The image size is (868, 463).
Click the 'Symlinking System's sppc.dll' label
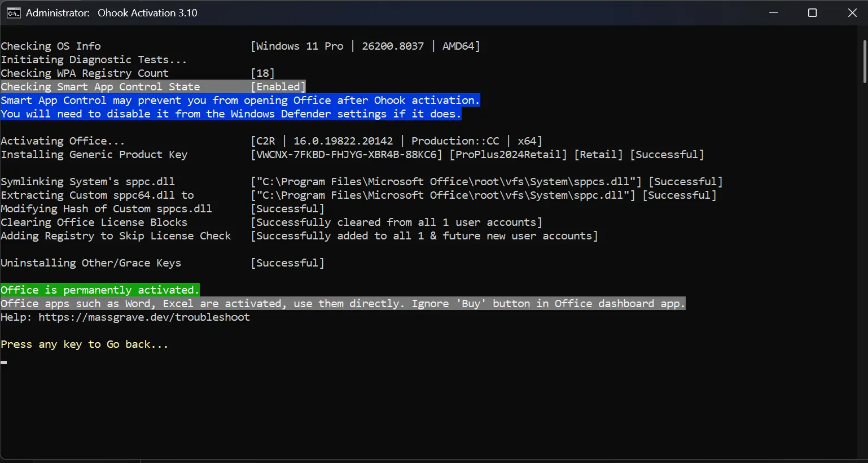[87, 182]
